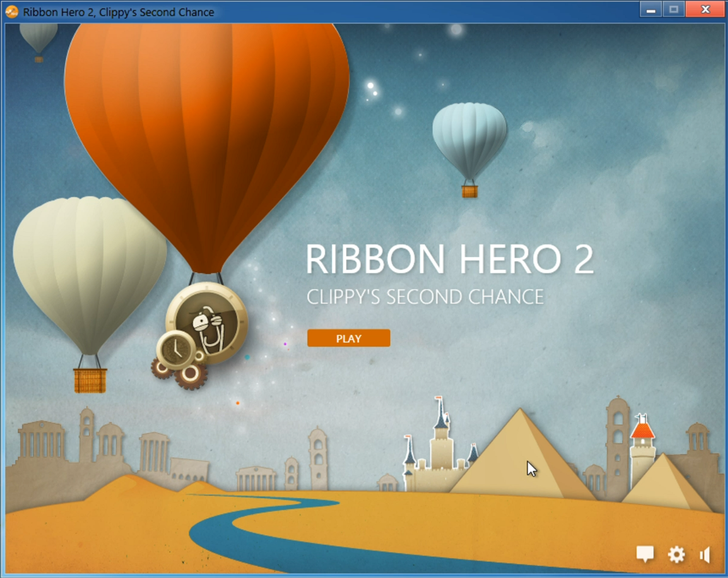The height and width of the screenshot is (578, 728).
Task: Click the orange-roofed tower on the right skyline
Action: [x=642, y=430]
